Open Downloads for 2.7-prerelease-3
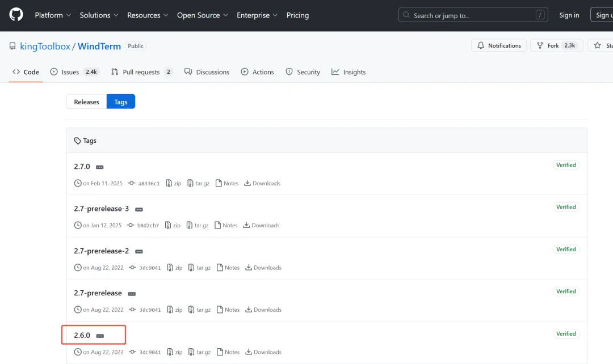Screen dimensions: 613x364 click(x=261, y=225)
